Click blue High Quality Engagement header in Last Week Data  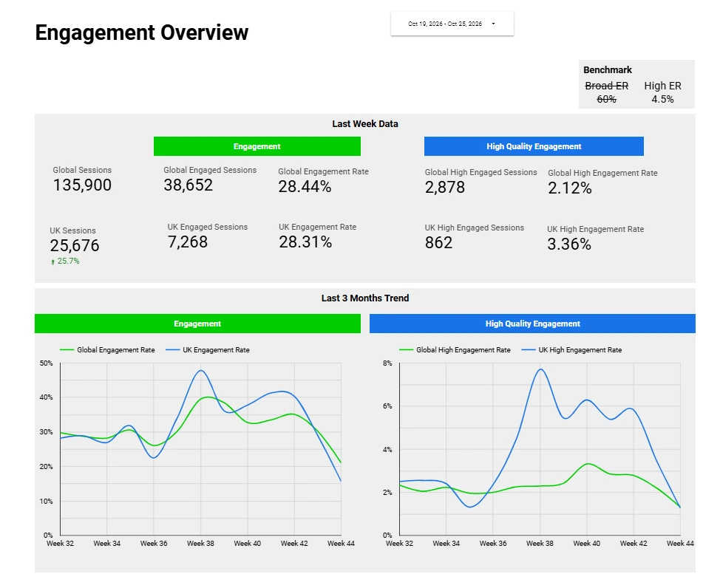click(534, 146)
